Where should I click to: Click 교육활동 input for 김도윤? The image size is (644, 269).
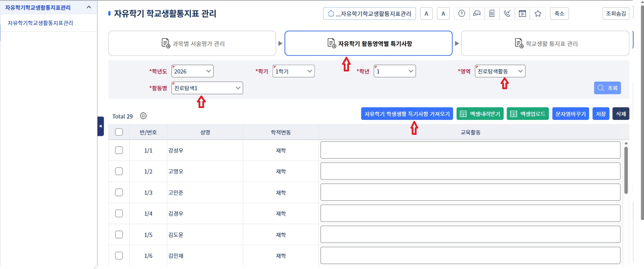point(470,234)
